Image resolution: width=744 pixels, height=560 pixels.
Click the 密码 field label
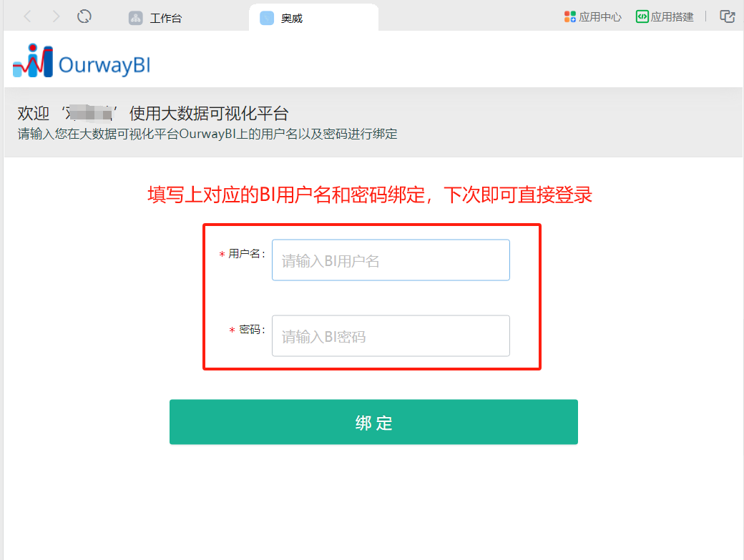point(252,330)
